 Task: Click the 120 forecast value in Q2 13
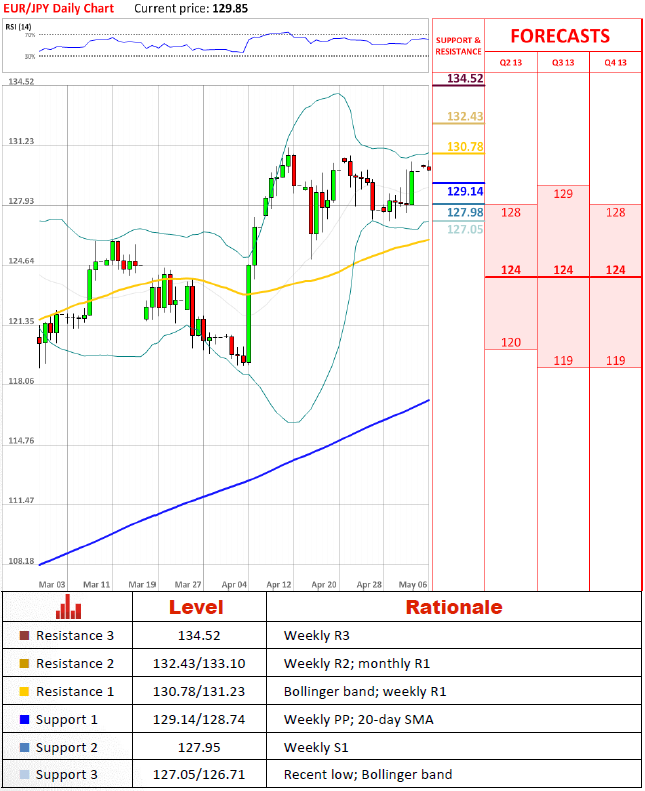[510, 343]
